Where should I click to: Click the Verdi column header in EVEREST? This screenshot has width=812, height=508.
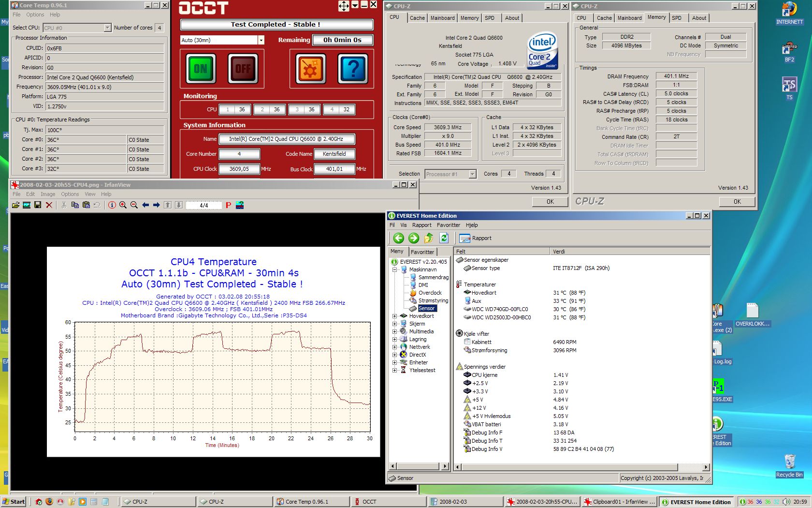pyautogui.click(x=629, y=252)
